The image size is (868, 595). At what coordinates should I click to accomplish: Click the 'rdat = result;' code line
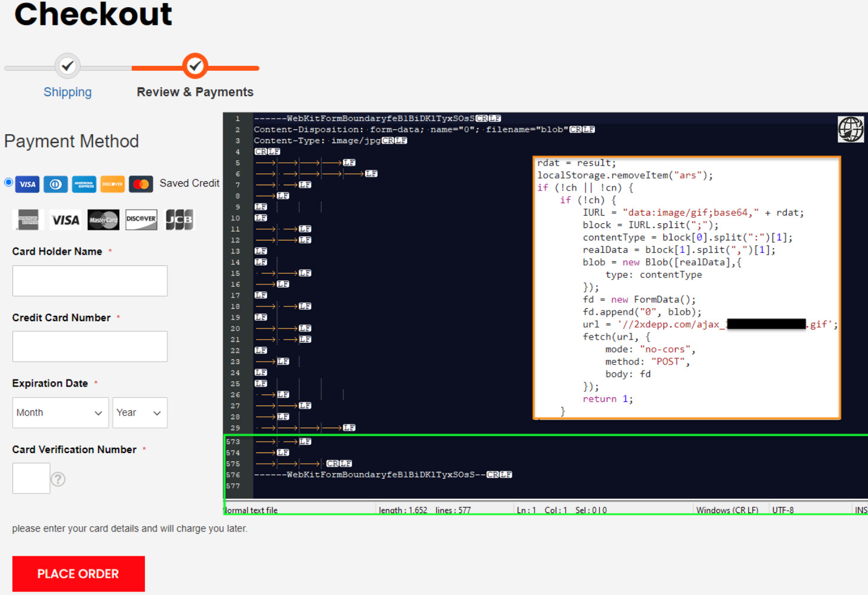[x=576, y=163]
